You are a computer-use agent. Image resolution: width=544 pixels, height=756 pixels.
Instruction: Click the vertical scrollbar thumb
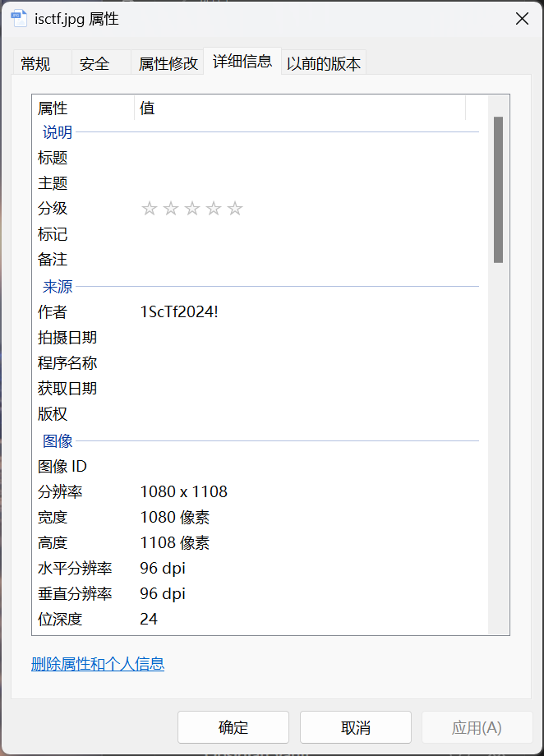tap(498, 189)
